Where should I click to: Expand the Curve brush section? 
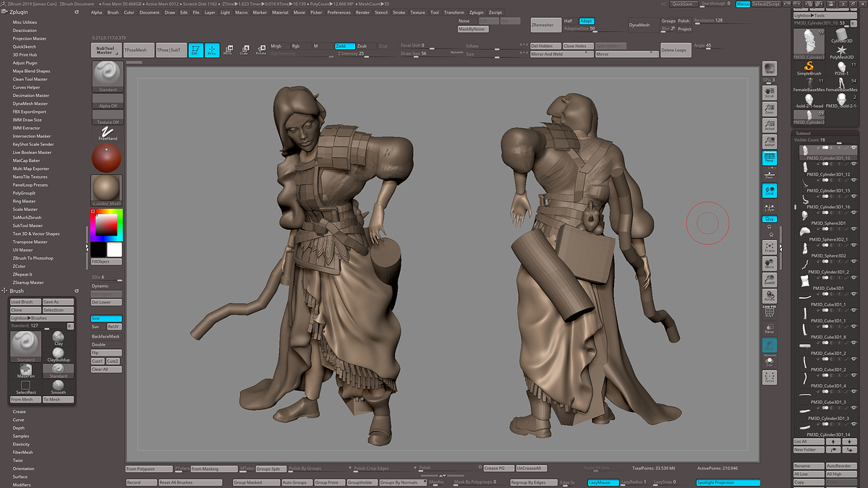pos(19,420)
